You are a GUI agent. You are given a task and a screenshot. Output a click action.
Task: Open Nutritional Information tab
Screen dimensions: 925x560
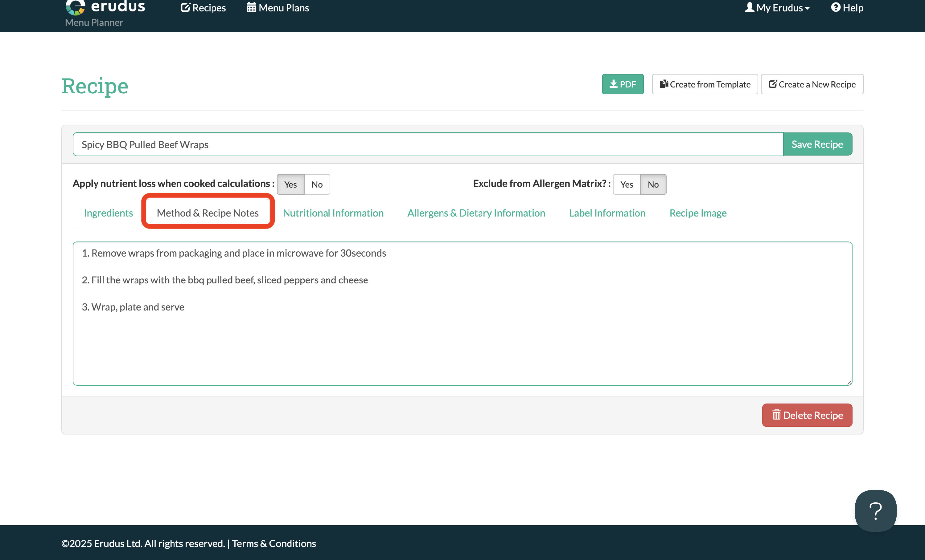click(x=333, y=213)
